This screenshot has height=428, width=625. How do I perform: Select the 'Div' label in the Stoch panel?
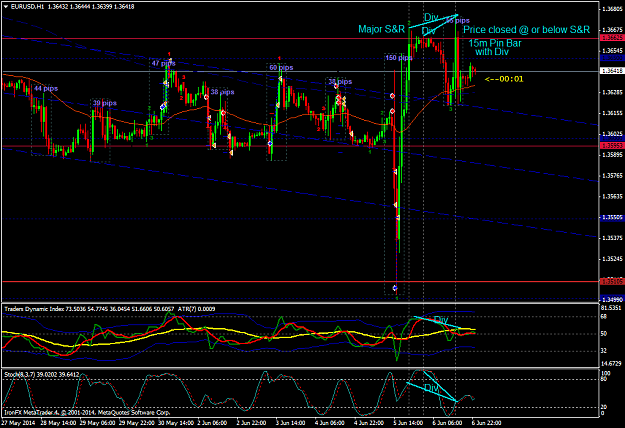431,388
